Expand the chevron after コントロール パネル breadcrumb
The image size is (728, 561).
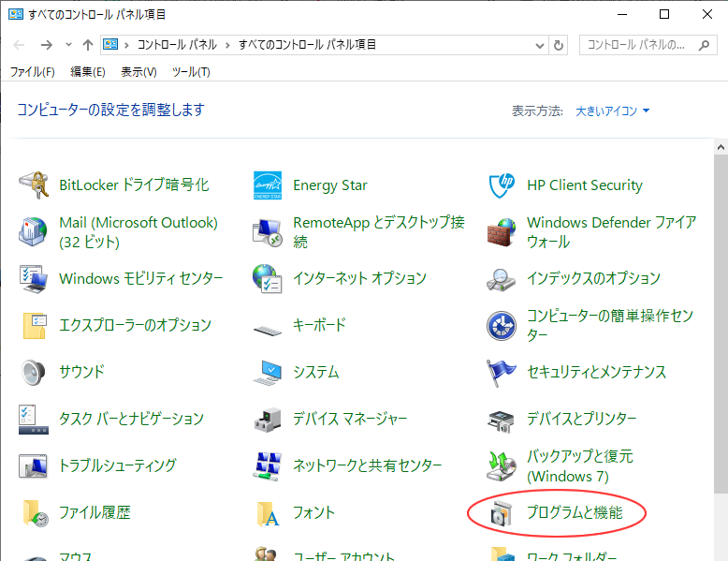point(227,45)
